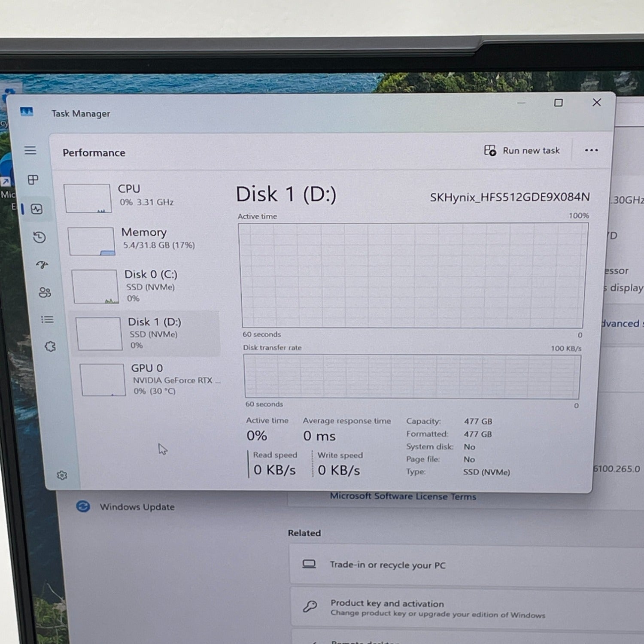Open the Startup apps icon
Screen dimensions: 644x644
[x=42, y=264]
